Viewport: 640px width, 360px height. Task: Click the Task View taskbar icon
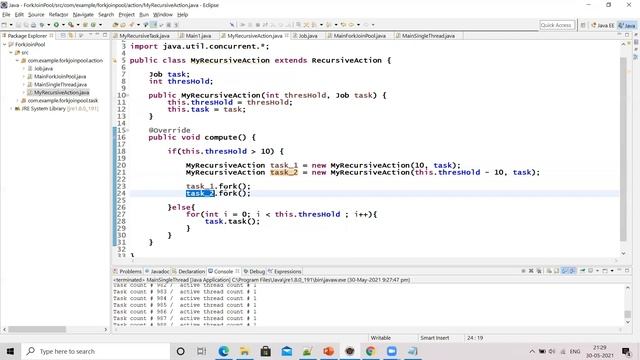point(202,351)
